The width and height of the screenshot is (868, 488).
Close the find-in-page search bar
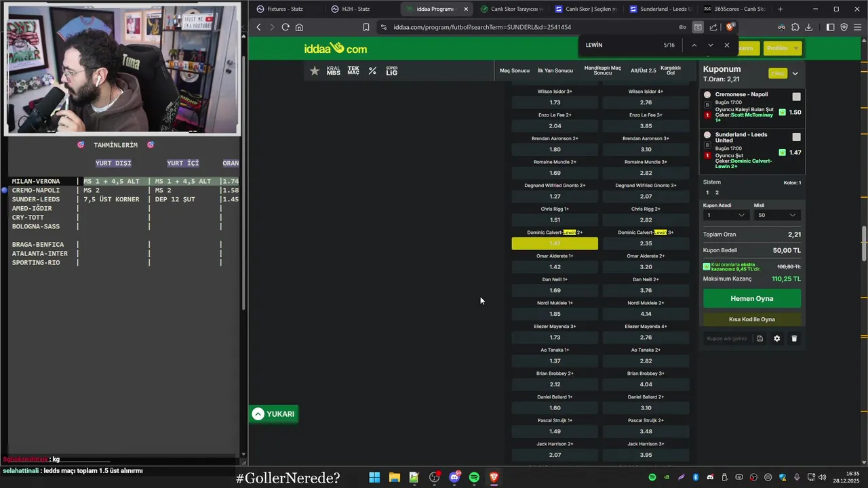tap(727, 45)
